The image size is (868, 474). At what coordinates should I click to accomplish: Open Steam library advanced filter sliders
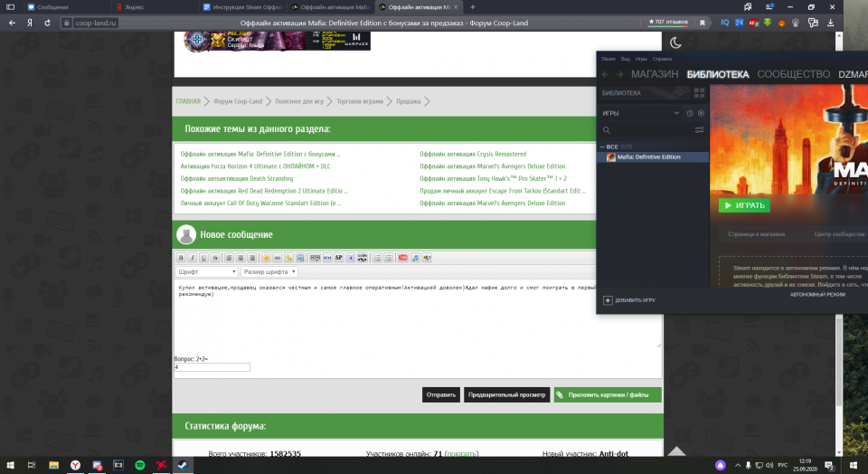[x=699, y=130]
